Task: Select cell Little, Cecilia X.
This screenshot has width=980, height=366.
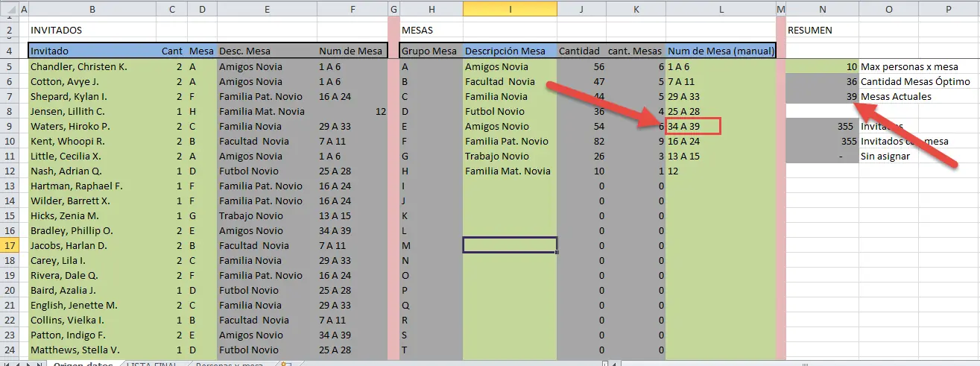Action: pos(92,156)
